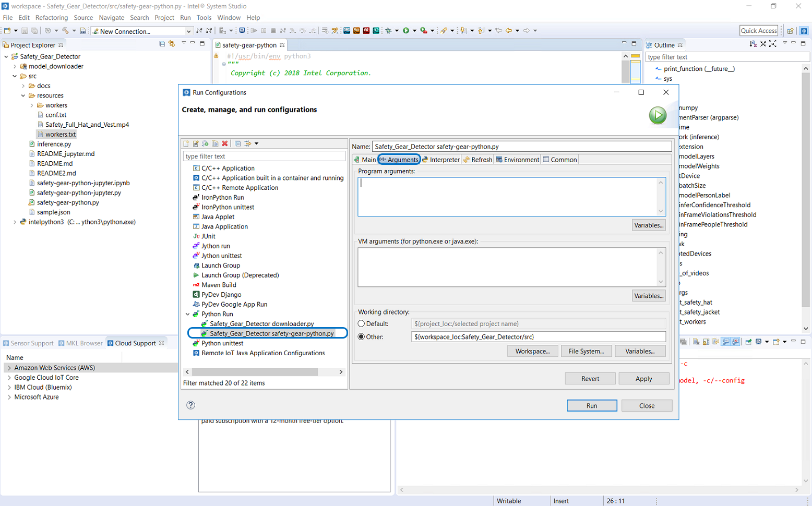Click the Debug bug icon in toolbar
Screen dimensions: 812x506
point(388,30)
